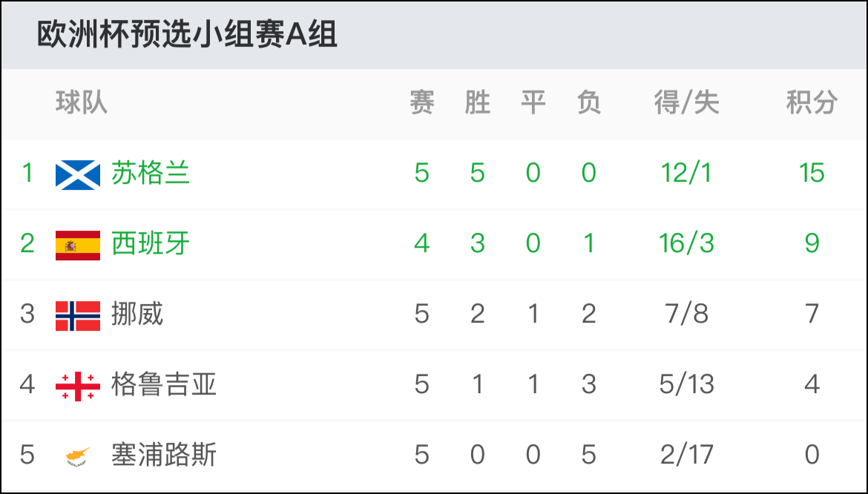This screenshot has height=494, width=868.
Task: Select the 塞浦路斯 team name
Action: click(x=164, y=455)
